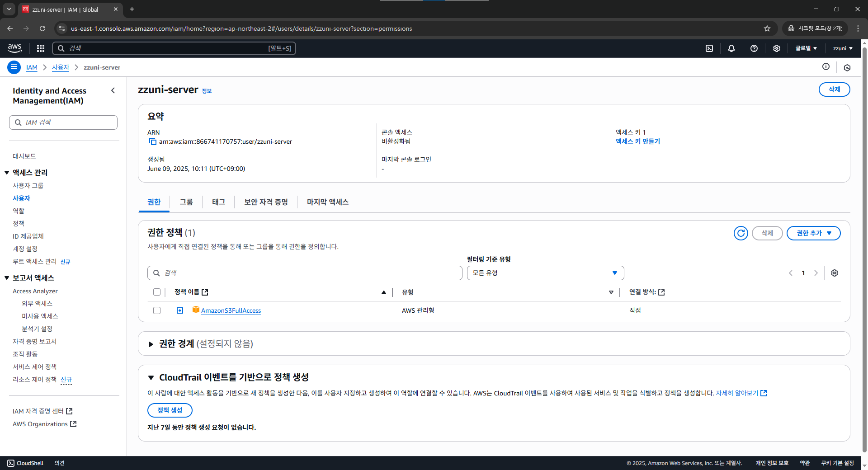Copy the zzuni-server ARN
Screen dimensions: 868x470
pos(153,142)
